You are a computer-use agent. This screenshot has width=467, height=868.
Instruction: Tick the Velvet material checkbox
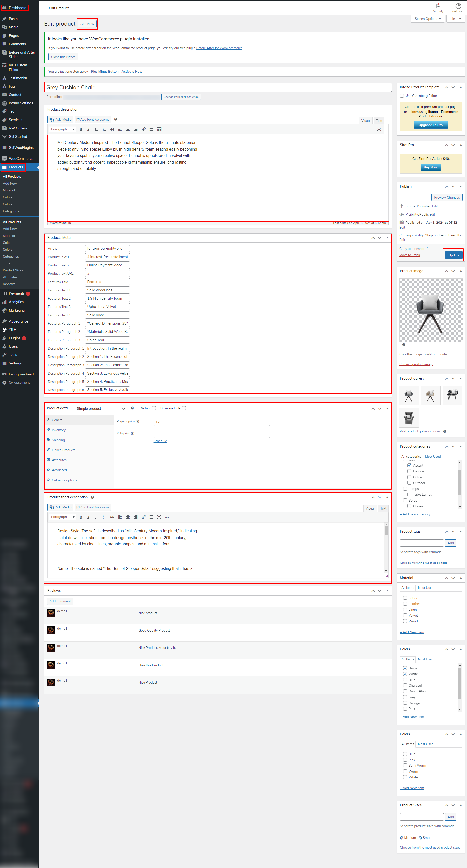[x=405, y=615]
